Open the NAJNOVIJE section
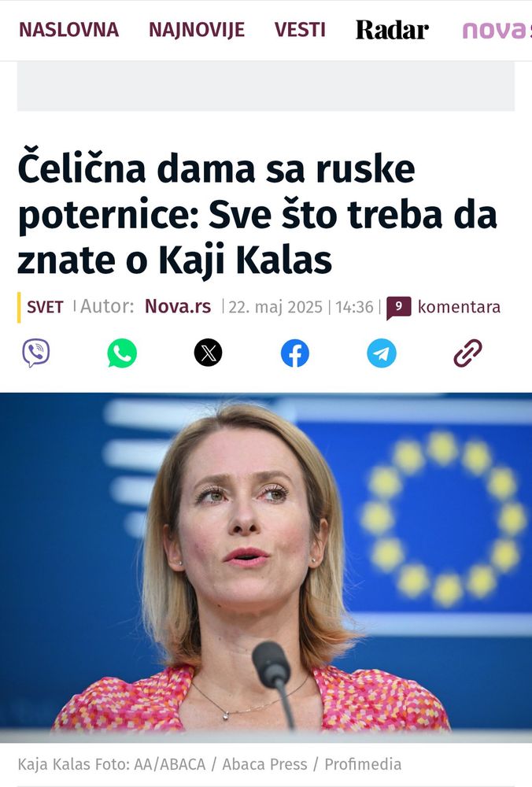 (197, 30)
